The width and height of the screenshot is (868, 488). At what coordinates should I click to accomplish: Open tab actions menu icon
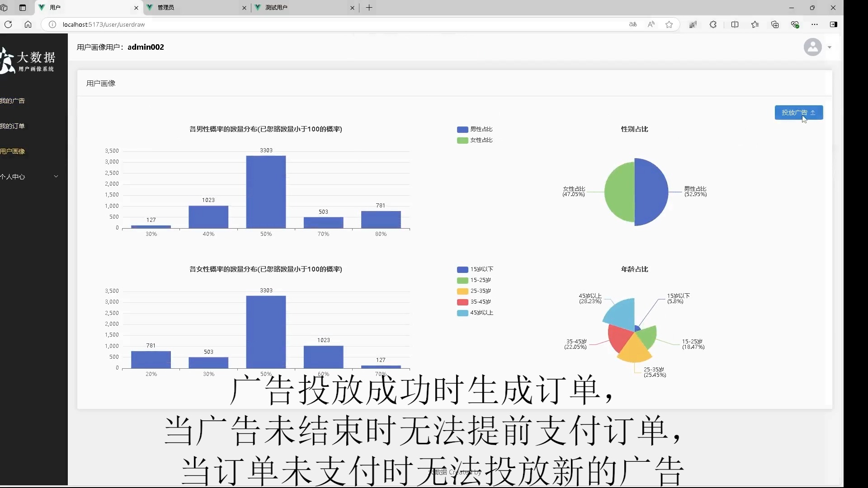23,8
